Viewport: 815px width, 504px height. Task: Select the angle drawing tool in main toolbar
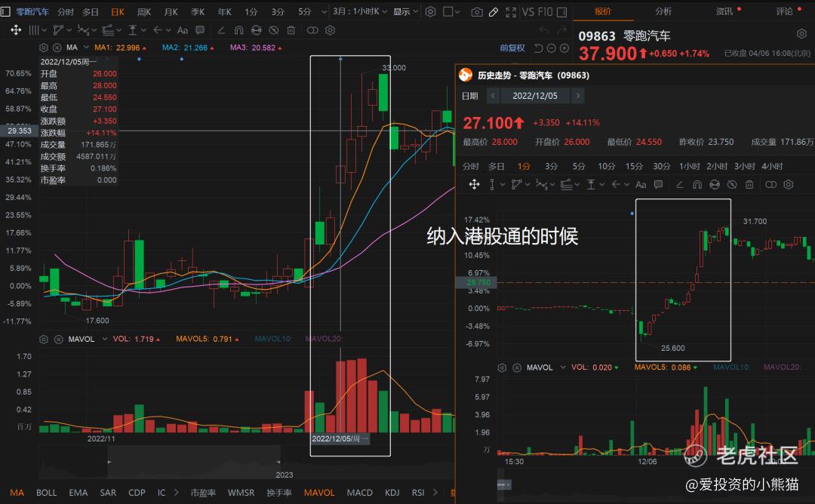[x=221, y=30]
